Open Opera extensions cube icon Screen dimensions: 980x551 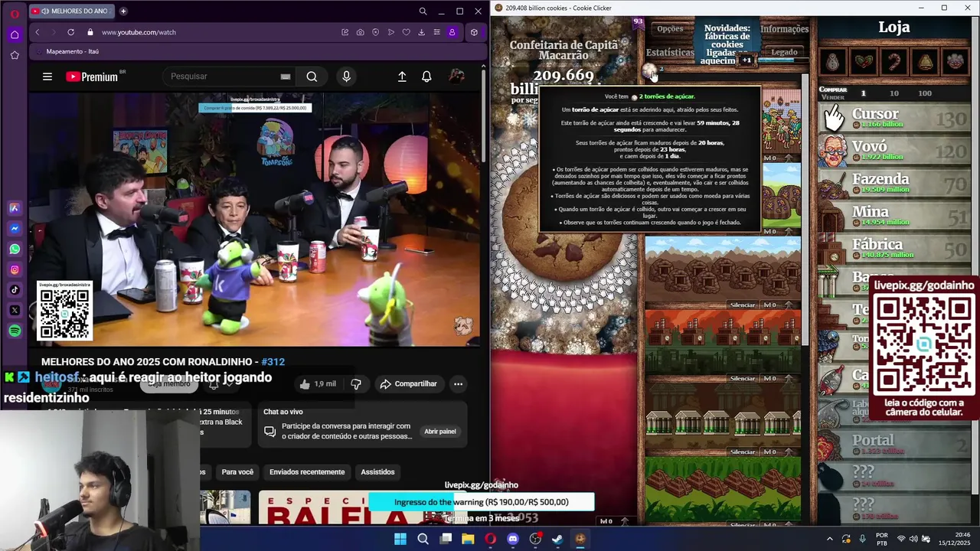[x=474, y=32]
